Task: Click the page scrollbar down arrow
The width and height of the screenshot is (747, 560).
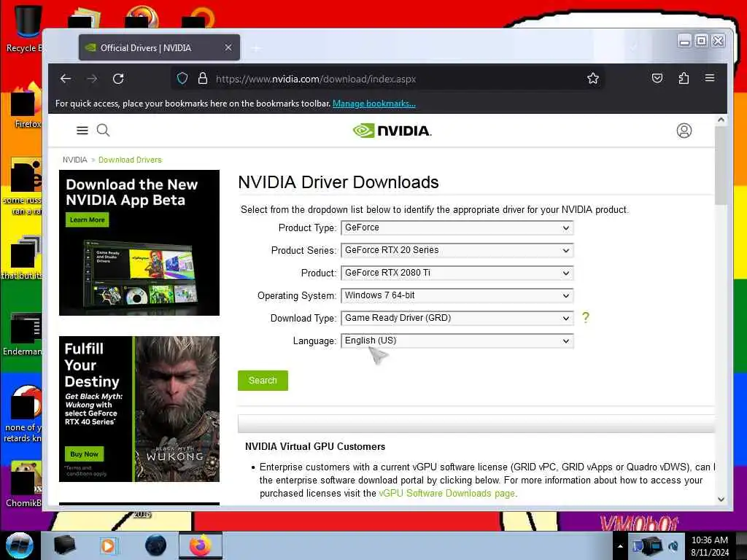Action: [721, 499]
